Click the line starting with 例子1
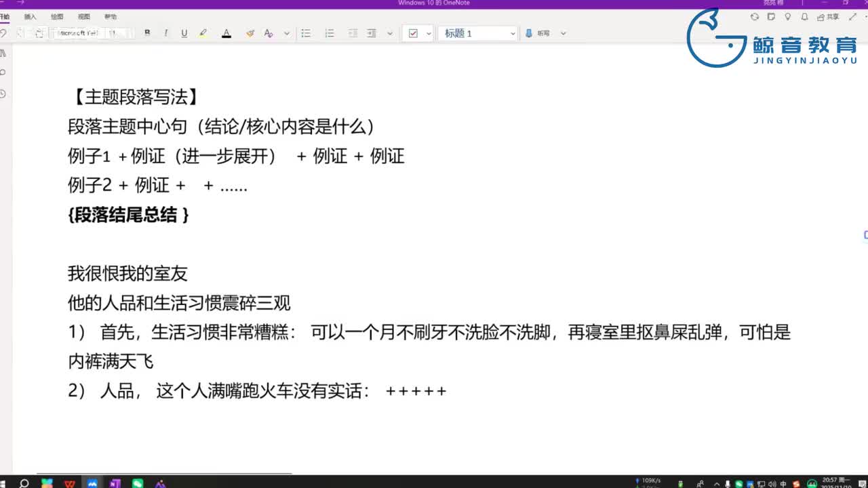 236,156
